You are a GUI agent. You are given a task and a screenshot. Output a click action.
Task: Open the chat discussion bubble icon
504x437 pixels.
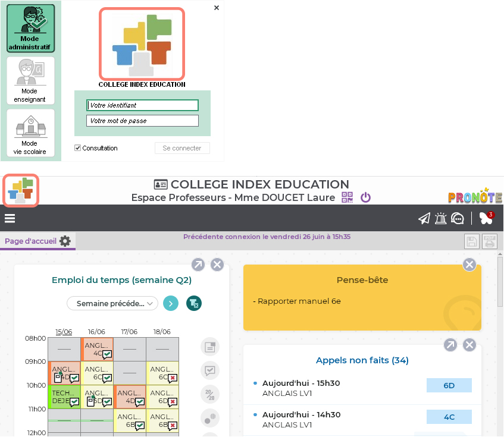pyautogui.click(x=458, y=218)
